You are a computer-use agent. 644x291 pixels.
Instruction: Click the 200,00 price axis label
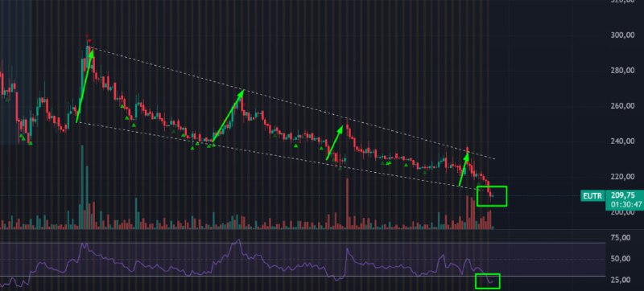tap(622, 213)
